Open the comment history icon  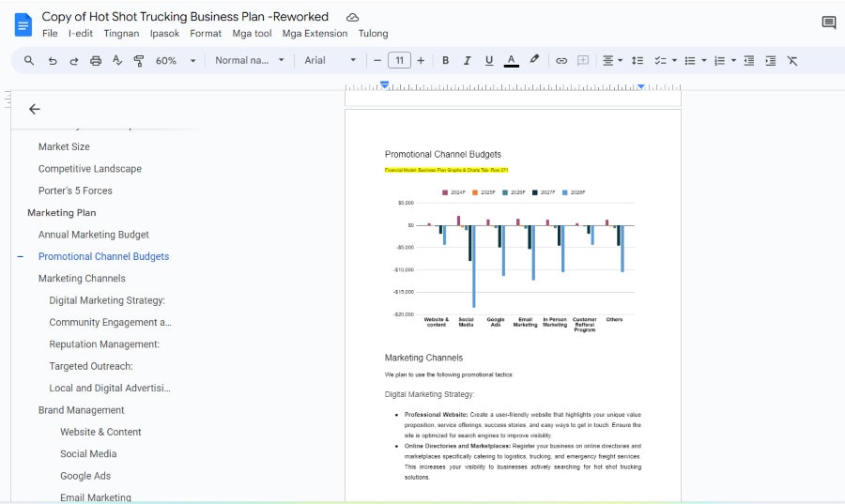coord(829,23)
